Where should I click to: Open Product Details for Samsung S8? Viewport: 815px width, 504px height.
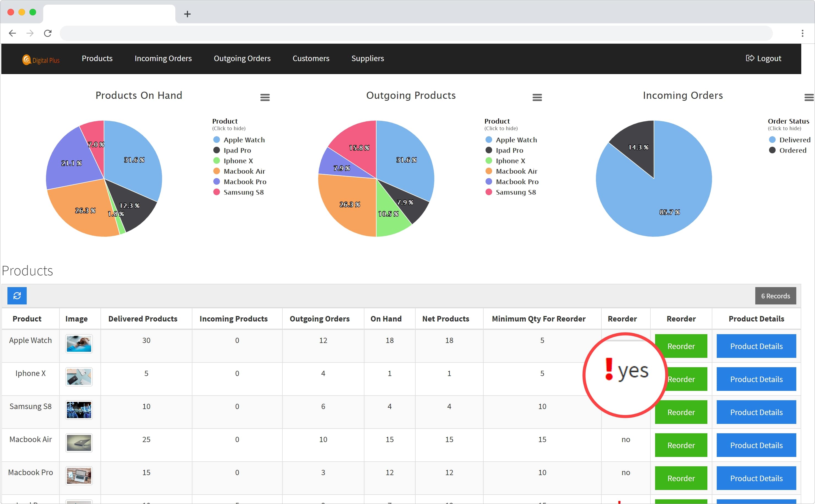click(x=756, y=412)
